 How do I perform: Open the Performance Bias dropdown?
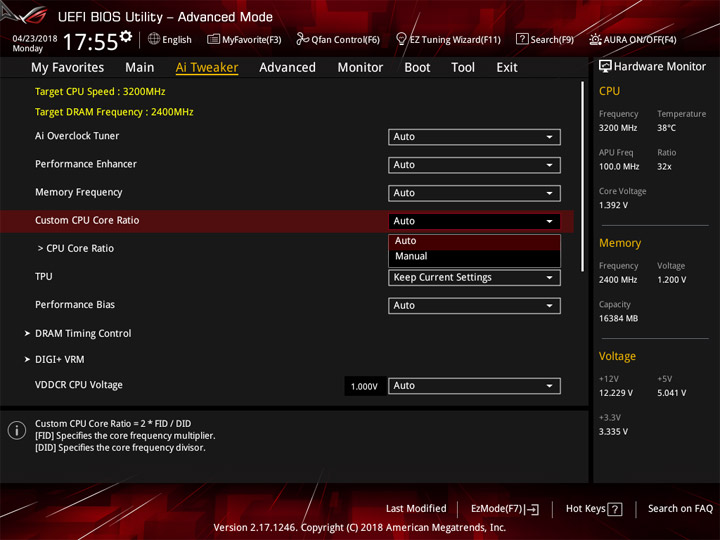click(x=474, y=306)
